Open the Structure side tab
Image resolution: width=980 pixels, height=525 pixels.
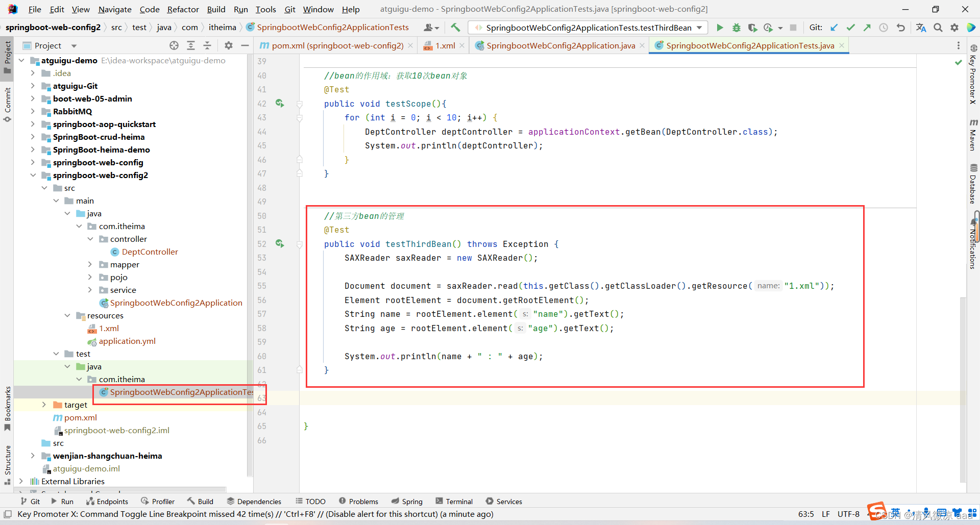(x=7, y=465)
